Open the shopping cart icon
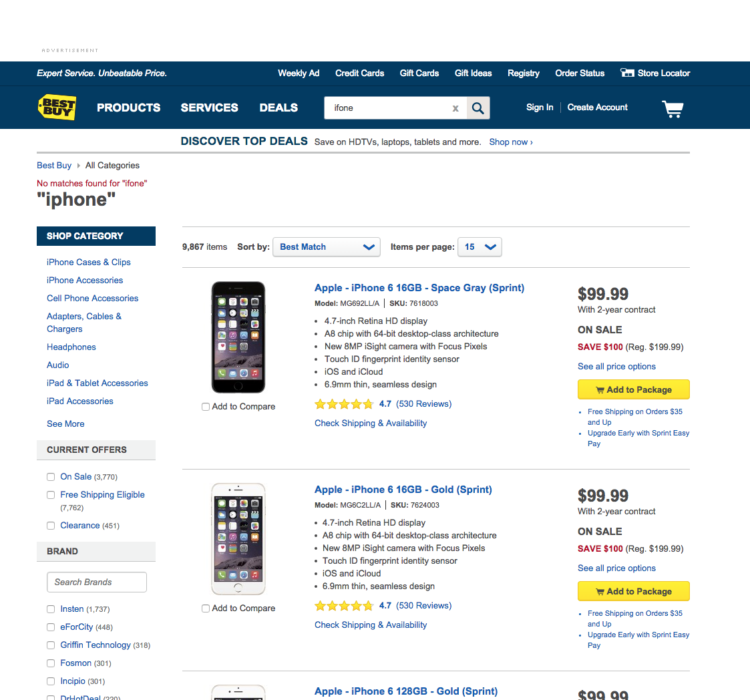Viewport: 750px width, 700px height. coord(673,109)
